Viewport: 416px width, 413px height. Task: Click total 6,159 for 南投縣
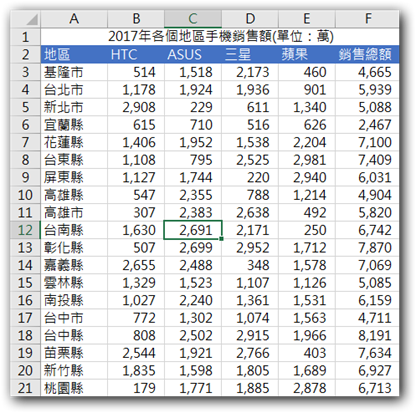coord(367,300)
